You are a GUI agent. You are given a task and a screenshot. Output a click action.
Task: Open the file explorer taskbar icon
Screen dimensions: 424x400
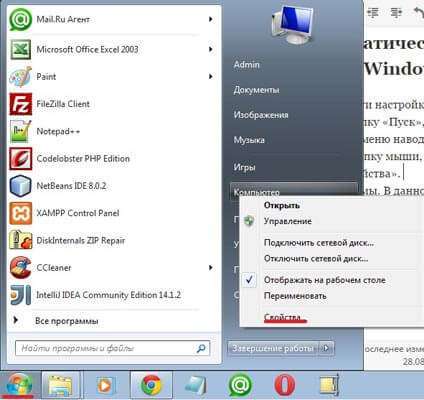pyautogui.click(x=61, y=386)
